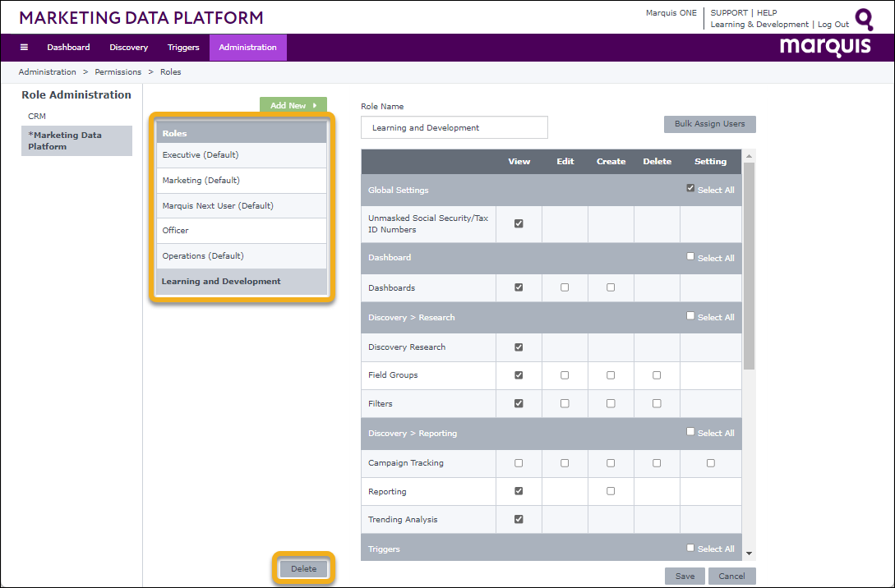Enable Create for Field Groups

coord(611,375)
